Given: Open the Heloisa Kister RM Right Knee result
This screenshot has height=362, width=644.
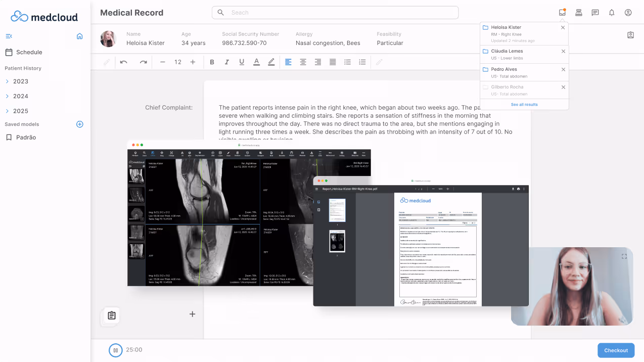Looking at the screenshot, I should point(511,30).
